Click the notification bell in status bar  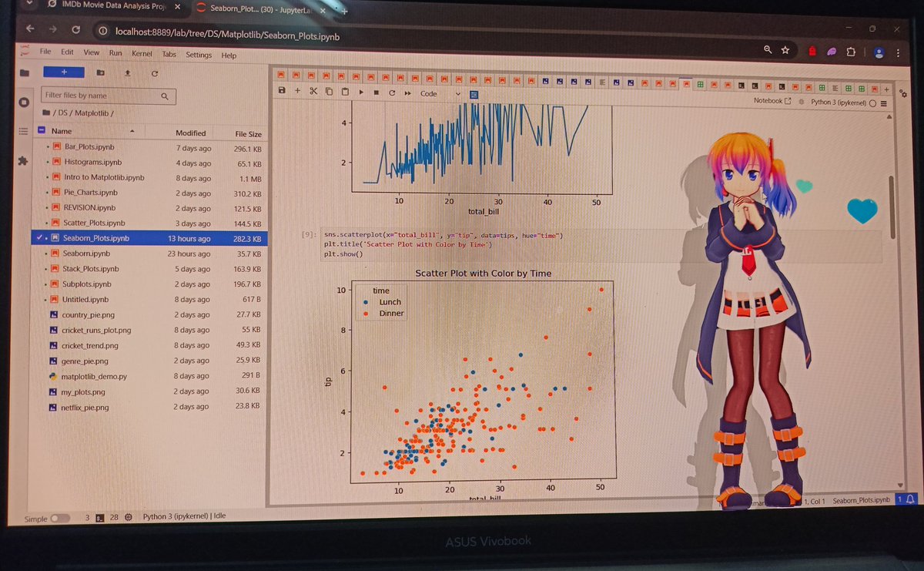point(911,499)
